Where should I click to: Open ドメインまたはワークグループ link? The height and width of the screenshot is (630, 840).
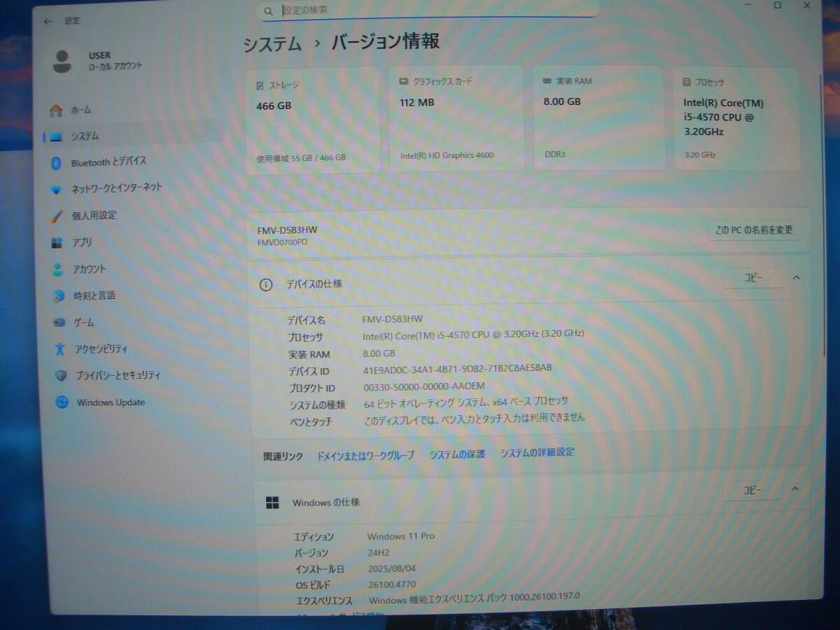coord(365,455)
